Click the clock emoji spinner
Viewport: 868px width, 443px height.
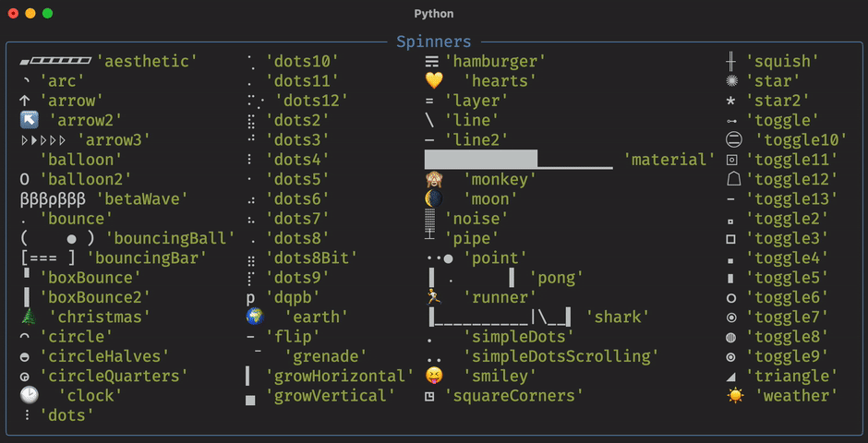pyautogui.click(x=29, y=395)
